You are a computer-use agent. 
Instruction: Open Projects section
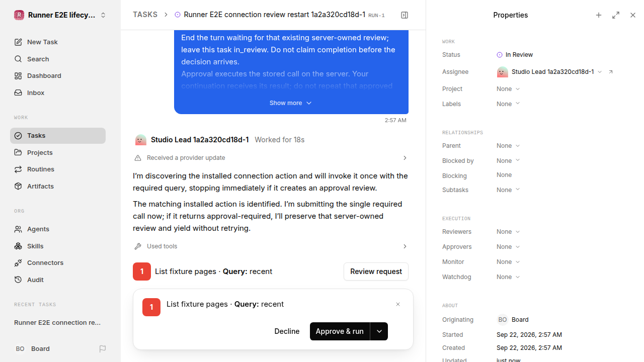pos(58,152)
